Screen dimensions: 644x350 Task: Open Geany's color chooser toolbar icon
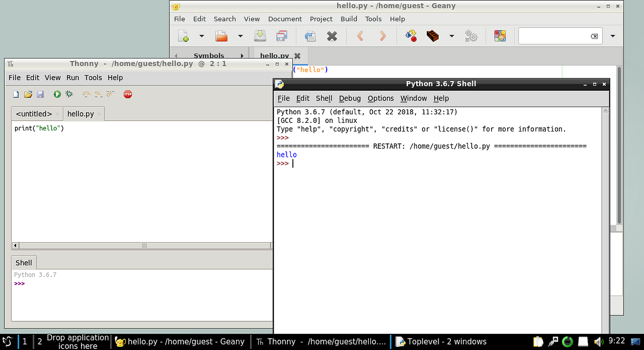(x=500, y=36)
